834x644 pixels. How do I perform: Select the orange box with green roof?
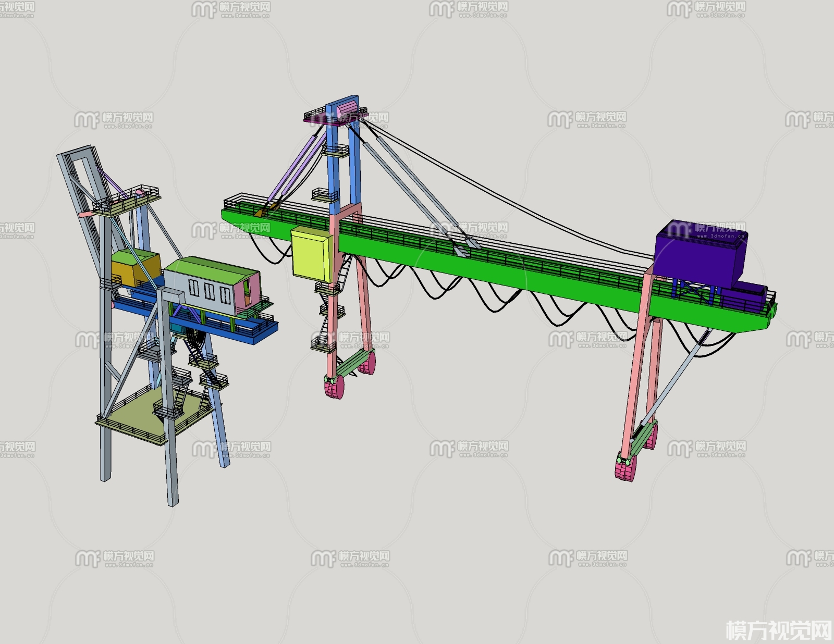[134, 268]
